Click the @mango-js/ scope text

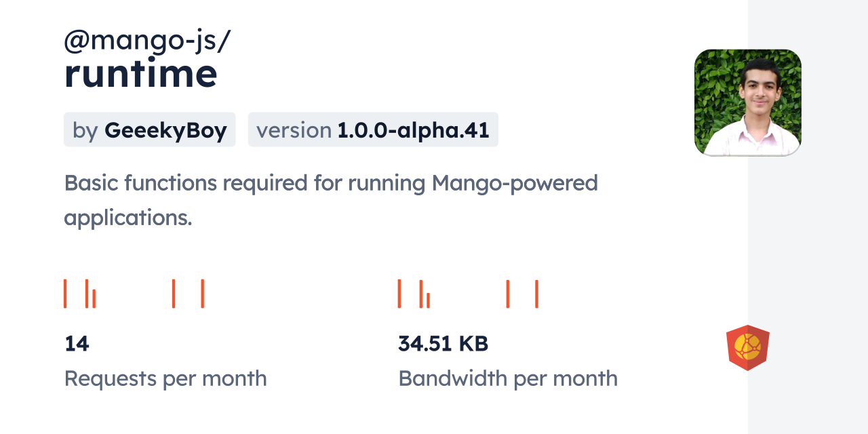point(147,41)
